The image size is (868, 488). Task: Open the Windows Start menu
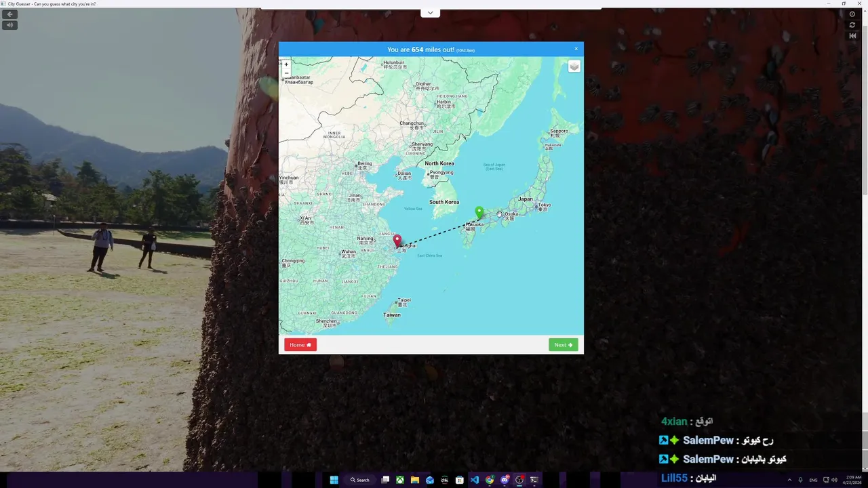(x=334, y=480)
